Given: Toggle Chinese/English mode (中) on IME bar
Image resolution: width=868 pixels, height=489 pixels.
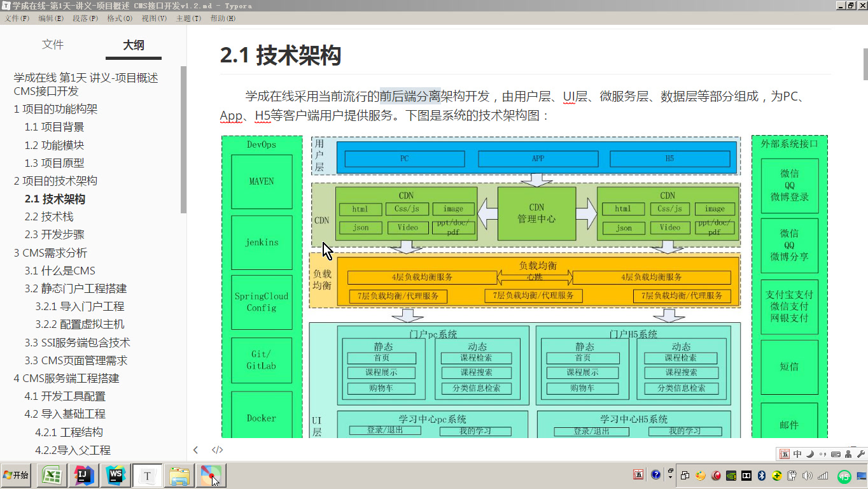Looking at the screenshot, I should point(797,454).
